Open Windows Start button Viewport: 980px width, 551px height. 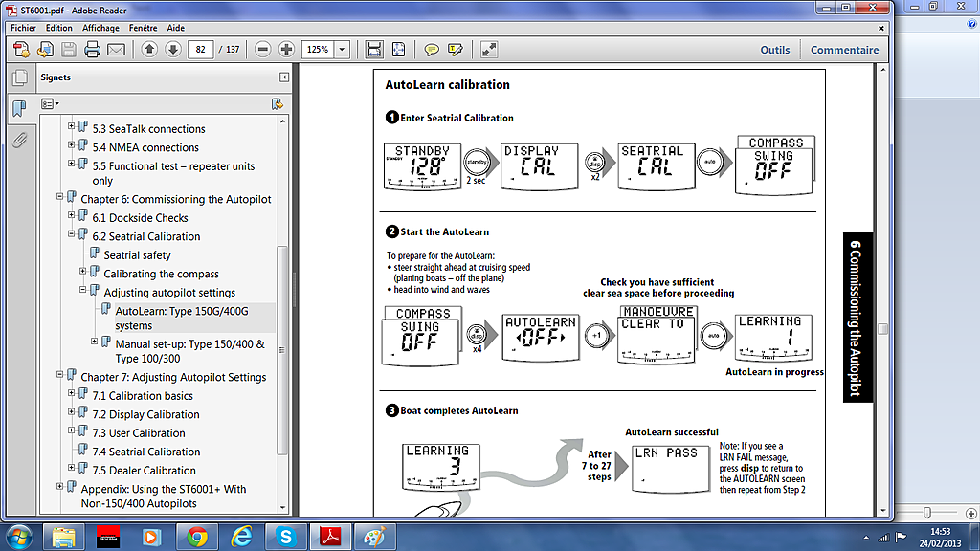click(19, 538)
